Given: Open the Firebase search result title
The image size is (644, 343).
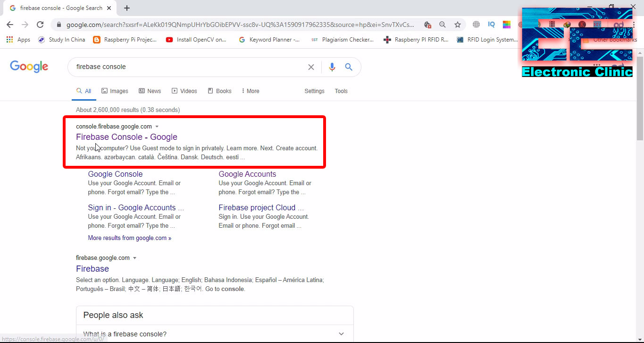Looking at the screenshot, I should tap(92, 269).
